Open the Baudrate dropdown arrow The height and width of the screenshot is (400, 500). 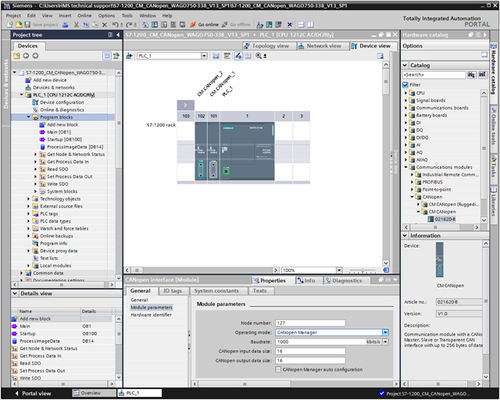pos(385,342)
